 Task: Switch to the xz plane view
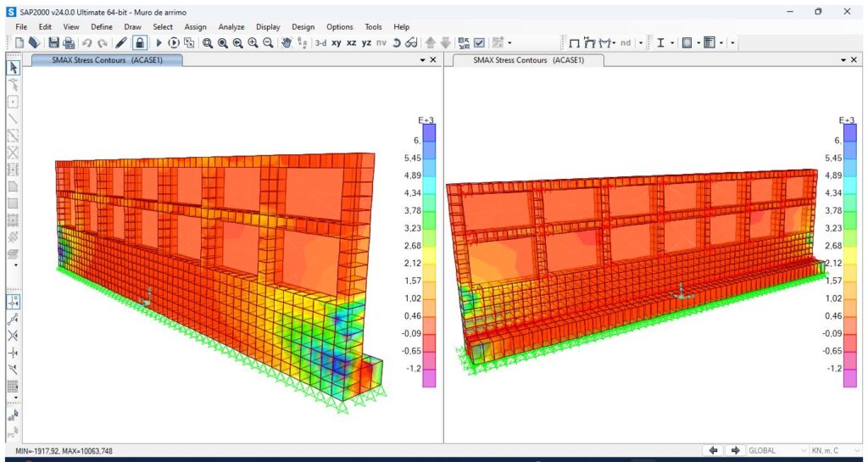tap(352, 42)
